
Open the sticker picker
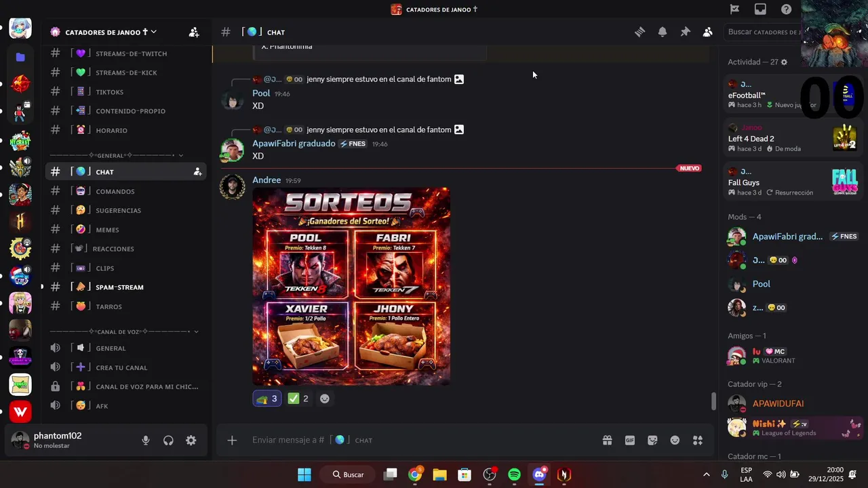[652, 441]
